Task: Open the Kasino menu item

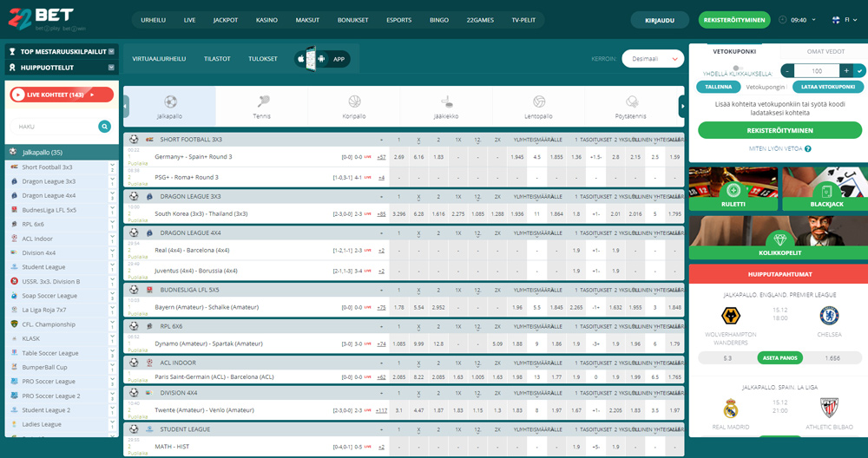Action: click(x=265, y=19)
